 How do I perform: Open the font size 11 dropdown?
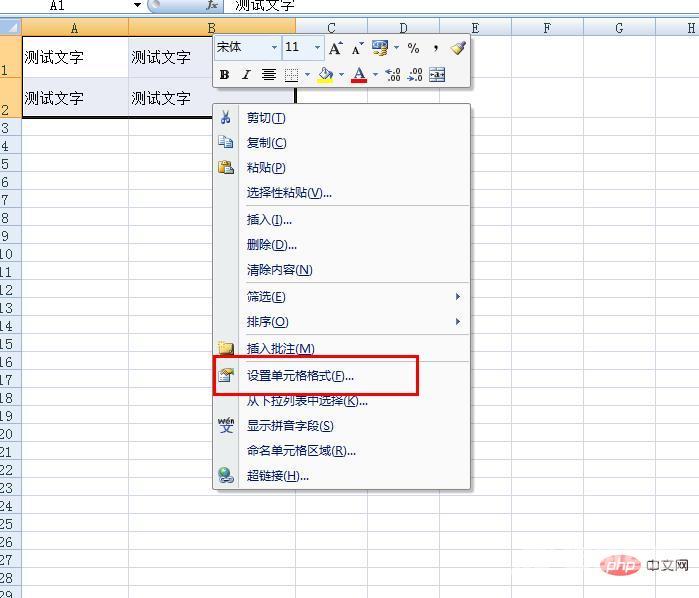[x=317, y=48]
